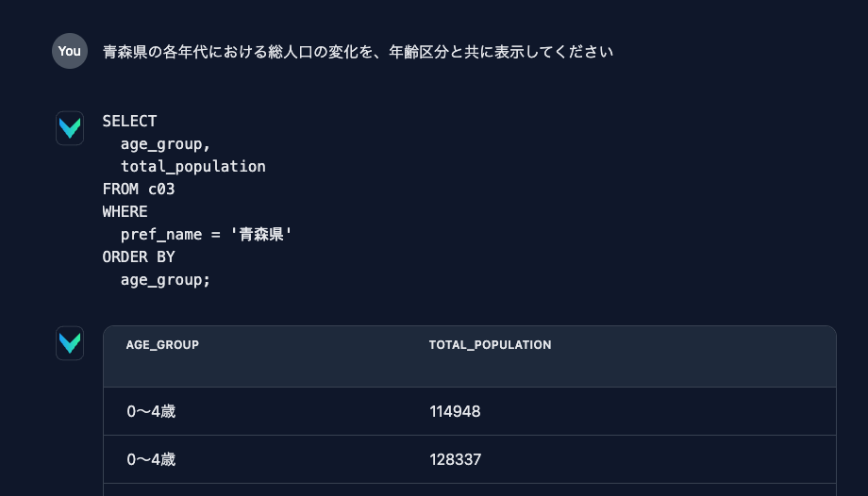Click the '青森県' string literal

coord(261,234)
